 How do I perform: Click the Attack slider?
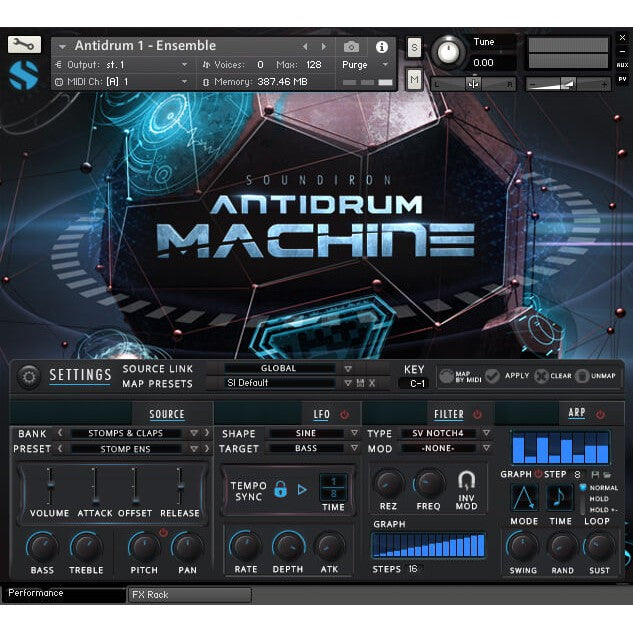tap(94, 486)
